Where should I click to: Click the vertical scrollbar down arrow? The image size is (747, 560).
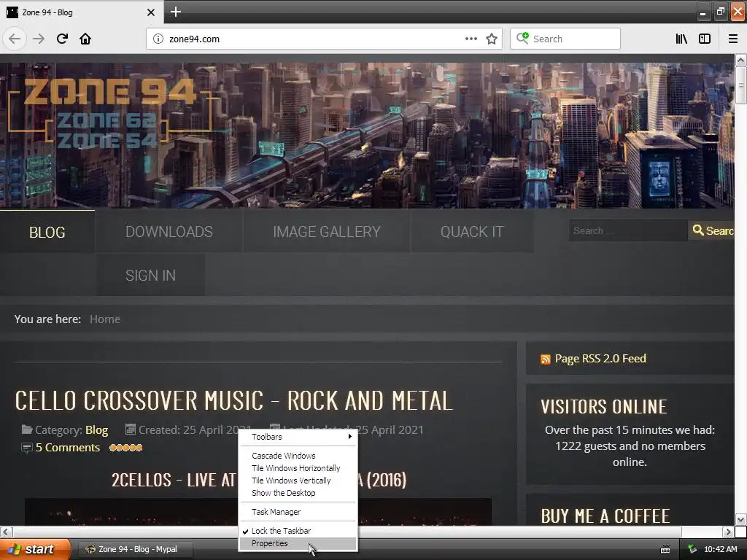740,519
